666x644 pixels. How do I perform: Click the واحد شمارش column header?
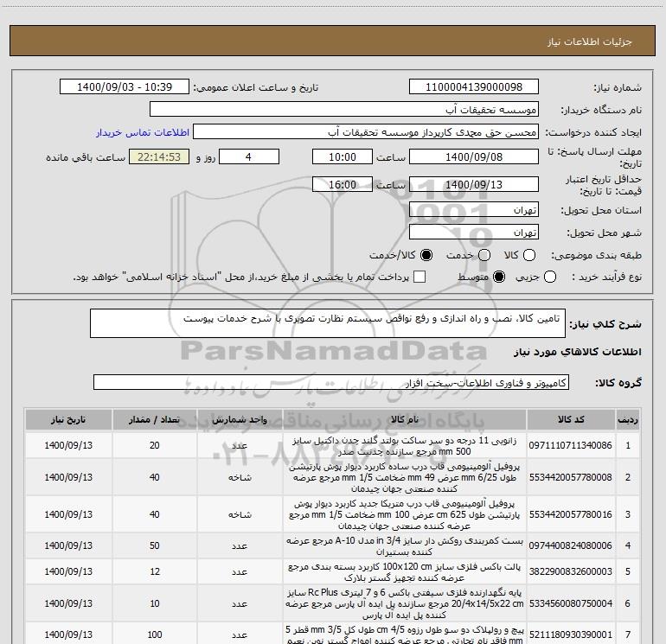(240, 419)
